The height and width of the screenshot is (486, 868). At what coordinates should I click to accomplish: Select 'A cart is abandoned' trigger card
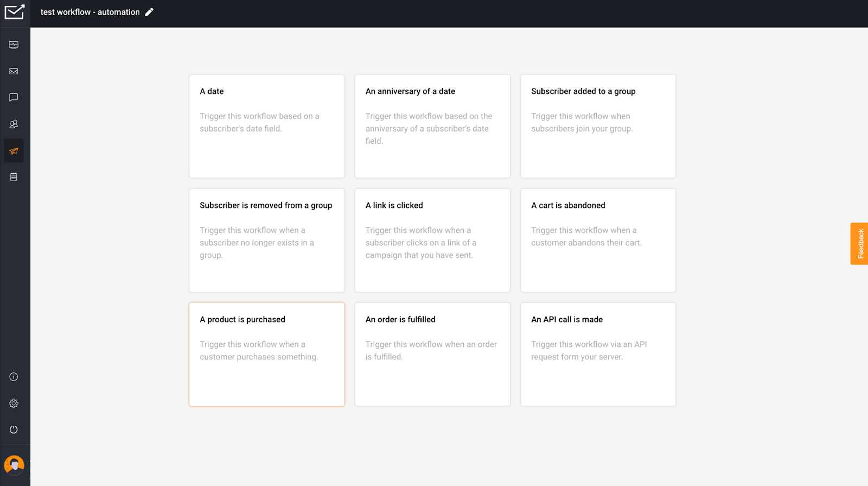point(598,240)
